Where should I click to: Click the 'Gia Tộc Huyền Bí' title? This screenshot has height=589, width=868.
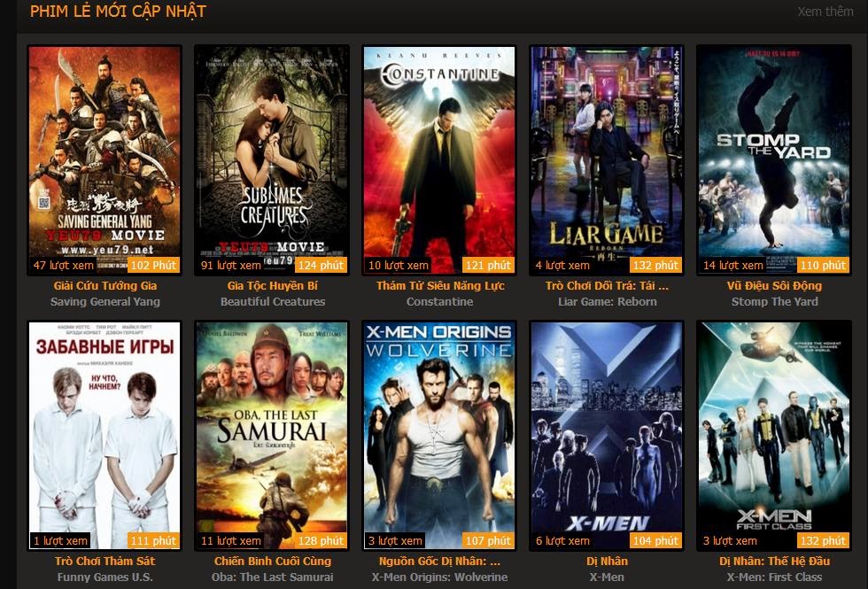273,285
